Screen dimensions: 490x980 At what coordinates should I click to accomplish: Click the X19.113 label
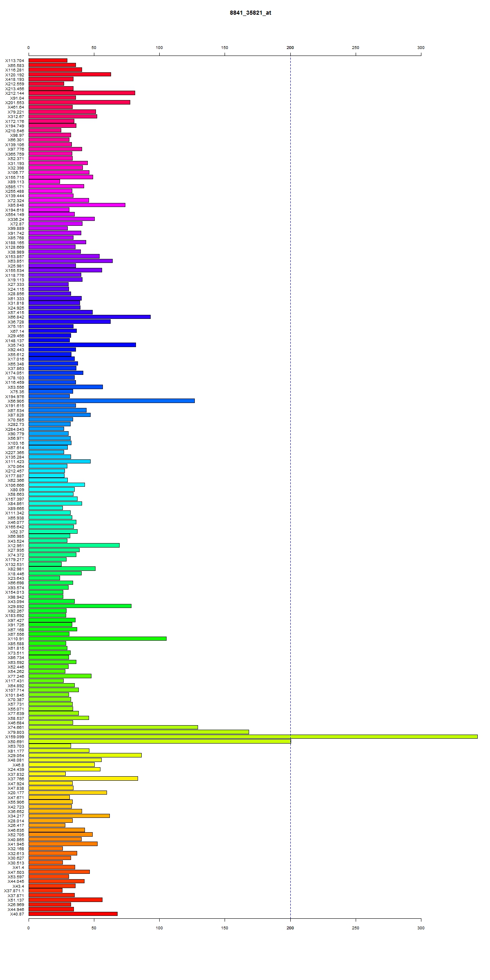(16, 280)
